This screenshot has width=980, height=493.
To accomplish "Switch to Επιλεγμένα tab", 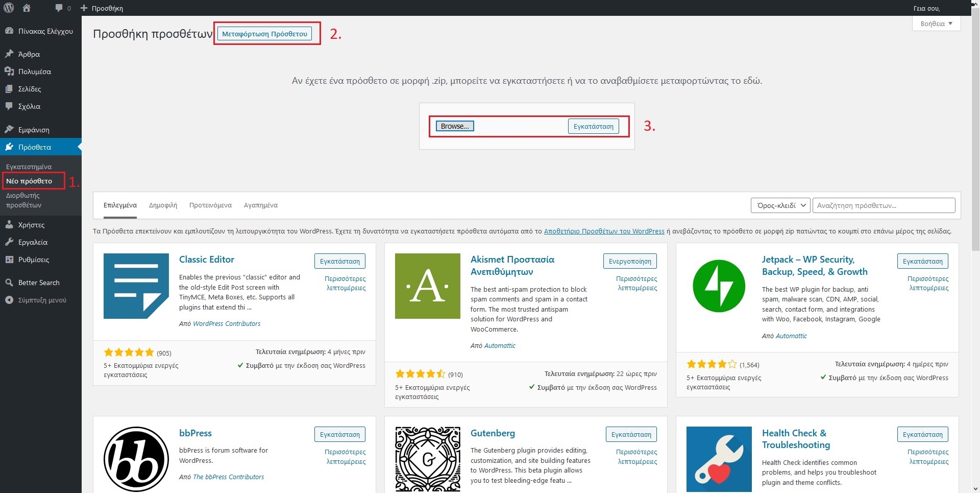I will click(x=120, y=205).
